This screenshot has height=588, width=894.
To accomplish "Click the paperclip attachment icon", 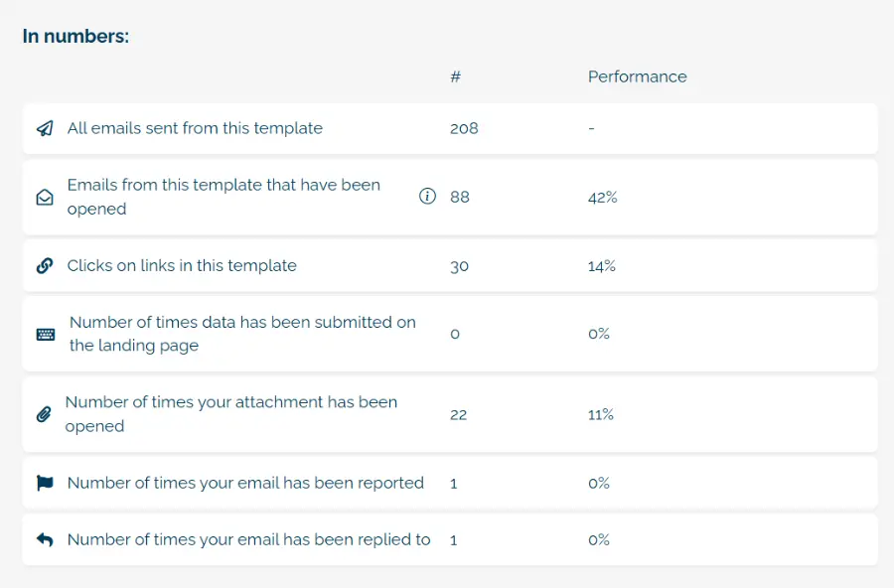I will click(44, 414).
